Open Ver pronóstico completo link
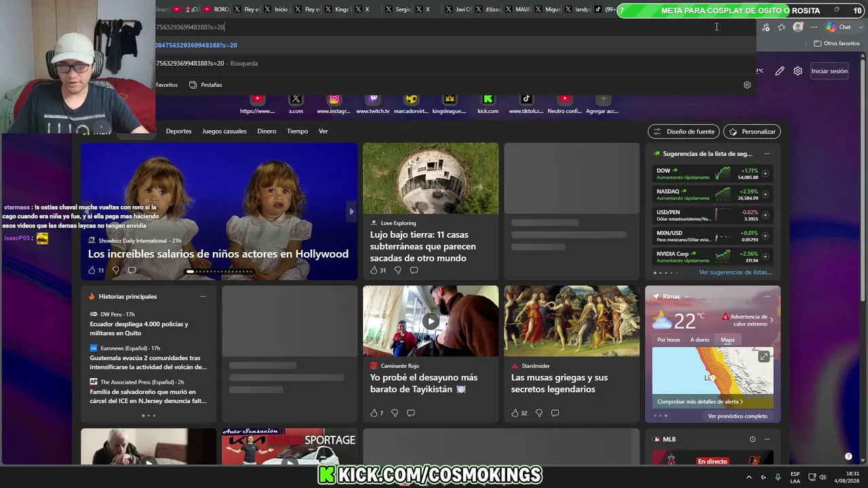Image resolution: width=868 pixels, height=488 pixels. (738, 416)
